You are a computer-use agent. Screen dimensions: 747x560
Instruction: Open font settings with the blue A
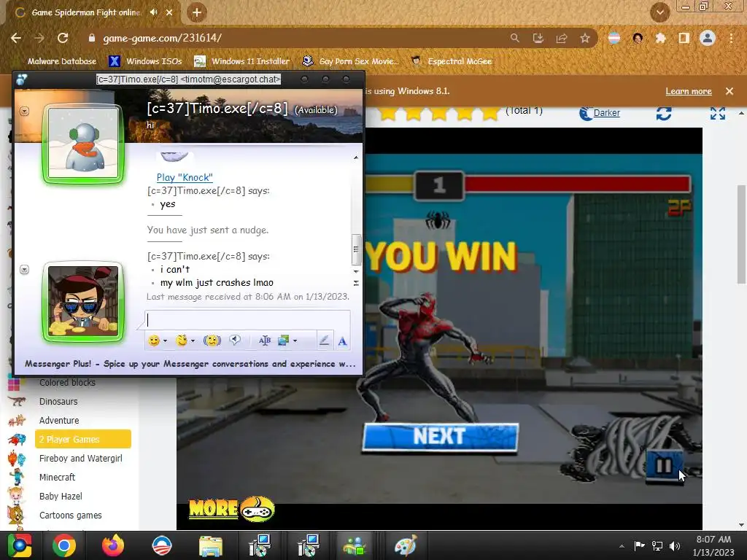click(342, 341)
